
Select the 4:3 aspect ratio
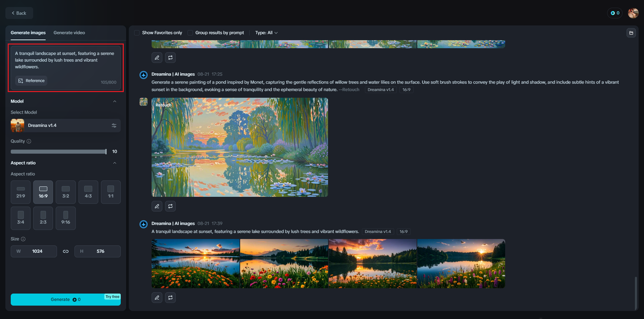[89, 192]
